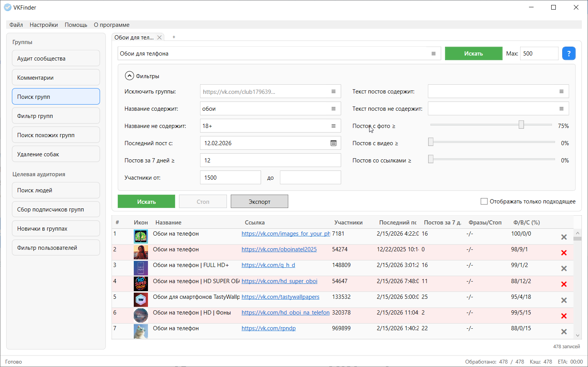Screen dimensions: 588x367
Task: Open the Настройки menu
Action: (44, 25)
